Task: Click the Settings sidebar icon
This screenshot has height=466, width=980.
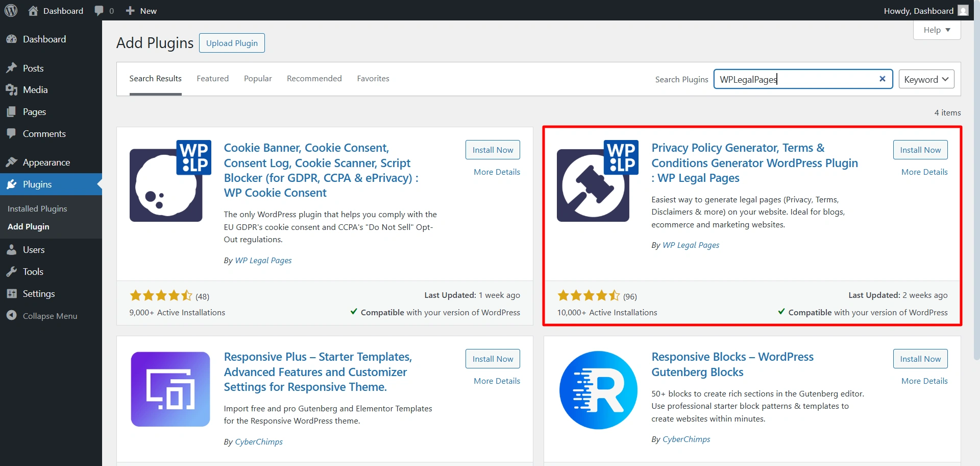Action: [12, 293]
